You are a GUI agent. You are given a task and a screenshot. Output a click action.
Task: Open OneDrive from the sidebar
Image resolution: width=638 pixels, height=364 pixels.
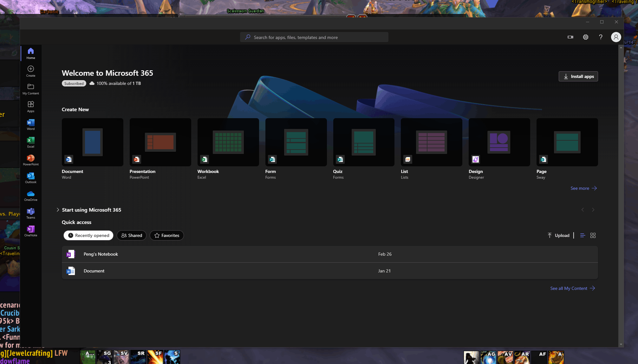tap(31, 195)
